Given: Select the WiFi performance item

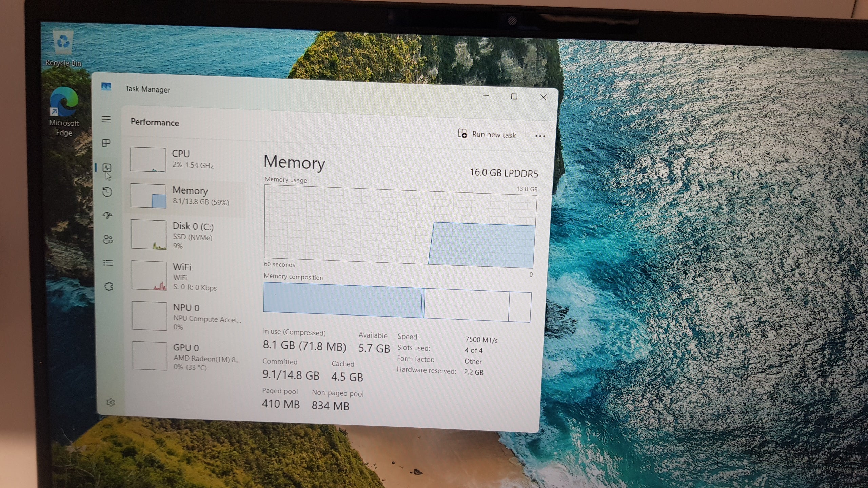Looking at the screenshot, I should pos(188,276).
